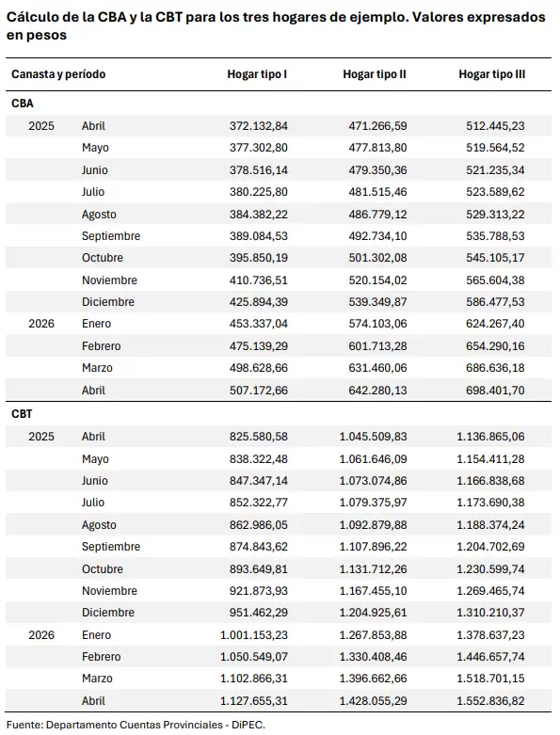The image size is (560, 735).
Task: Click the CBT Enero value 1.001.153,23
Action: [x=254, y=635]
